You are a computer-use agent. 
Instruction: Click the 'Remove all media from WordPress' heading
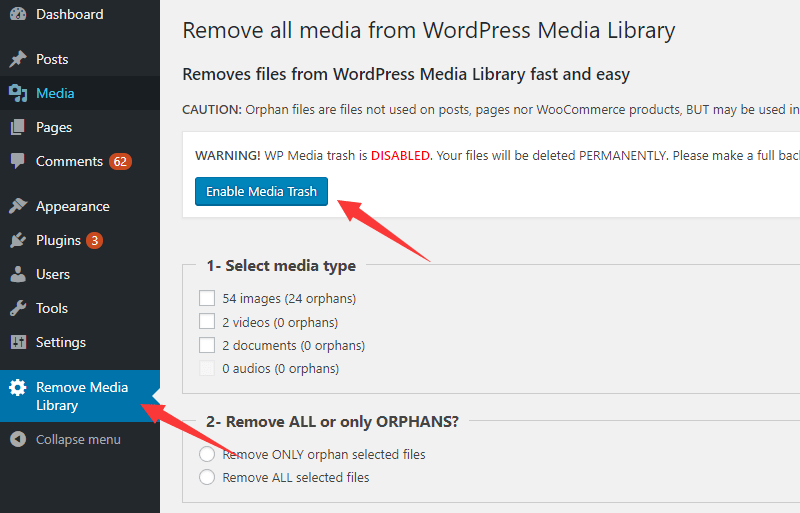[429, 30]
